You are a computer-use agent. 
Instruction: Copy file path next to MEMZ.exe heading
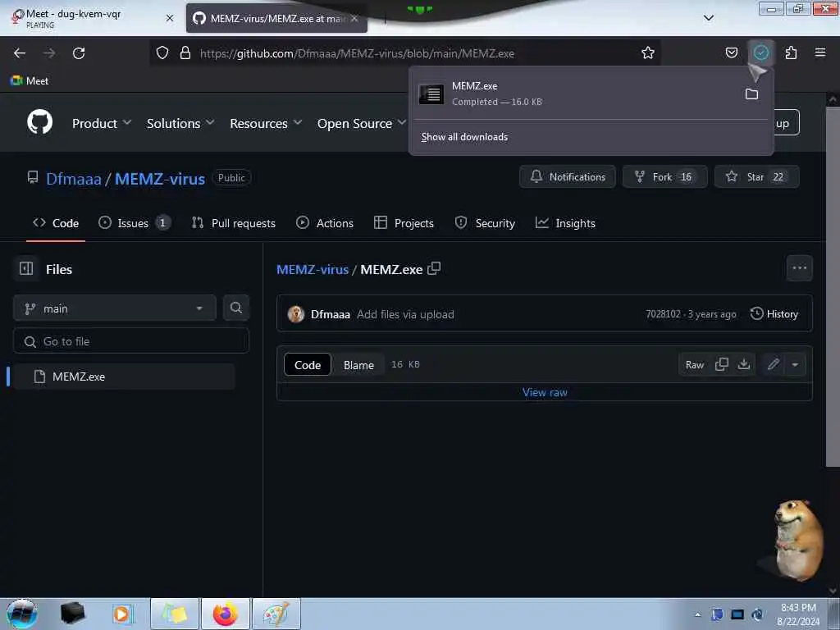[x=434, y=268]
